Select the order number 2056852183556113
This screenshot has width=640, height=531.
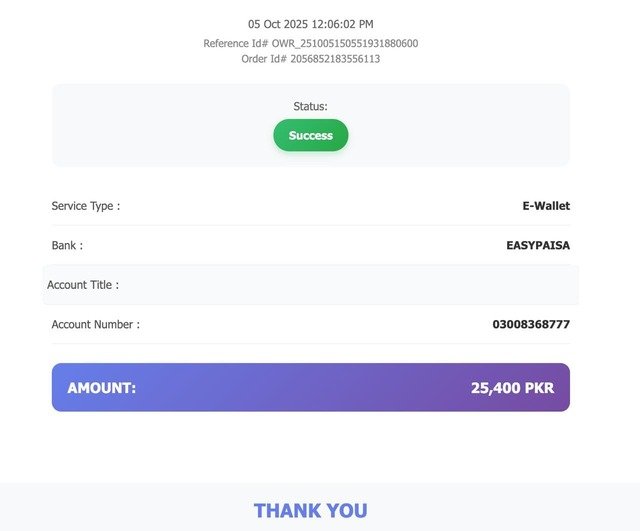pyautogui.click(x=335, y=59)
